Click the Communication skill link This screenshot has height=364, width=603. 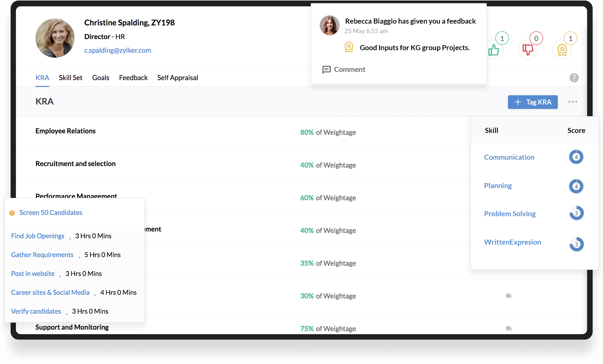coord(509,157)
